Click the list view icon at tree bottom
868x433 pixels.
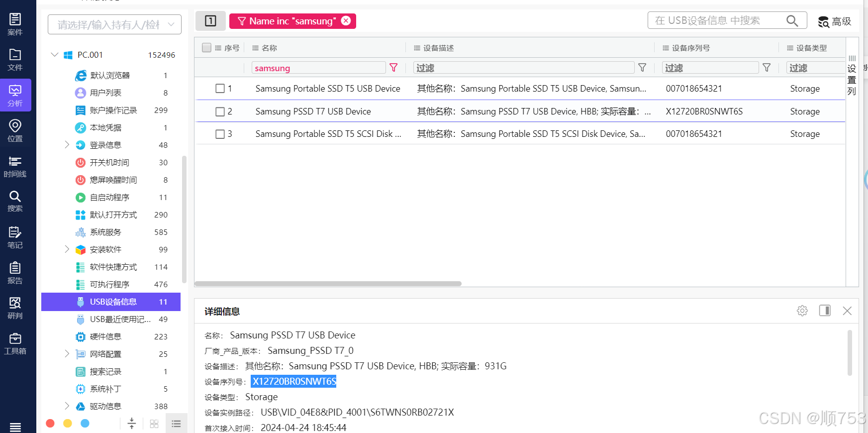point(176,424)
